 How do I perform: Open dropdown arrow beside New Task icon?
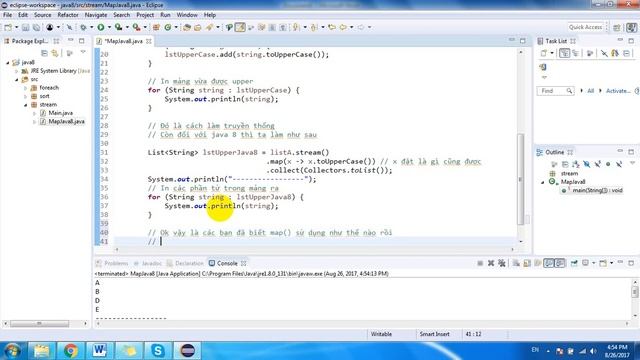[x=552, y=53]
